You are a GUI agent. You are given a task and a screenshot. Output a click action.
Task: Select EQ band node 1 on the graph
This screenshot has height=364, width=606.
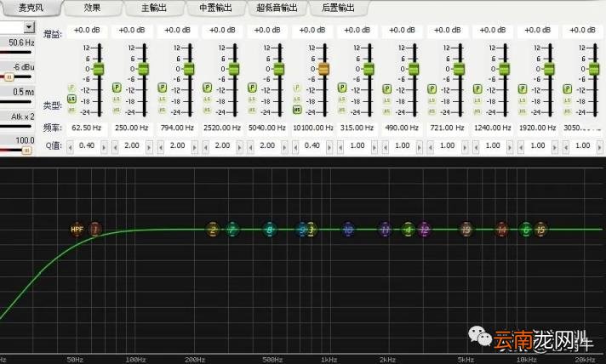95,230
